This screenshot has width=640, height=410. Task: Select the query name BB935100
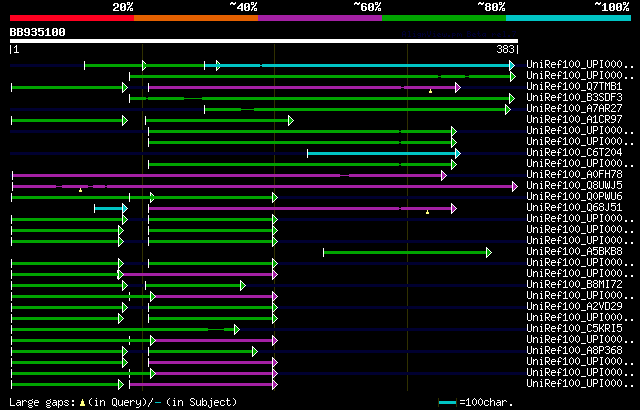[38, 32]
